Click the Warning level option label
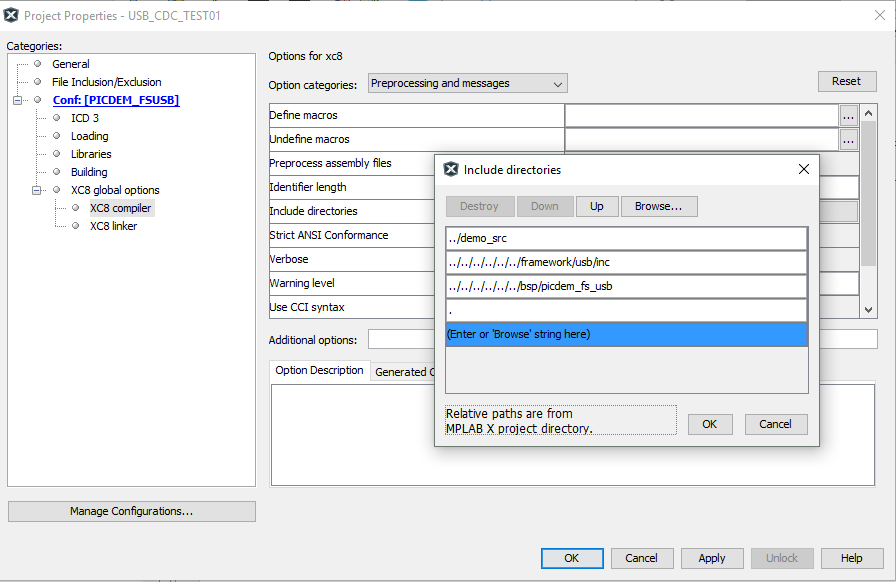 [302, 284]
